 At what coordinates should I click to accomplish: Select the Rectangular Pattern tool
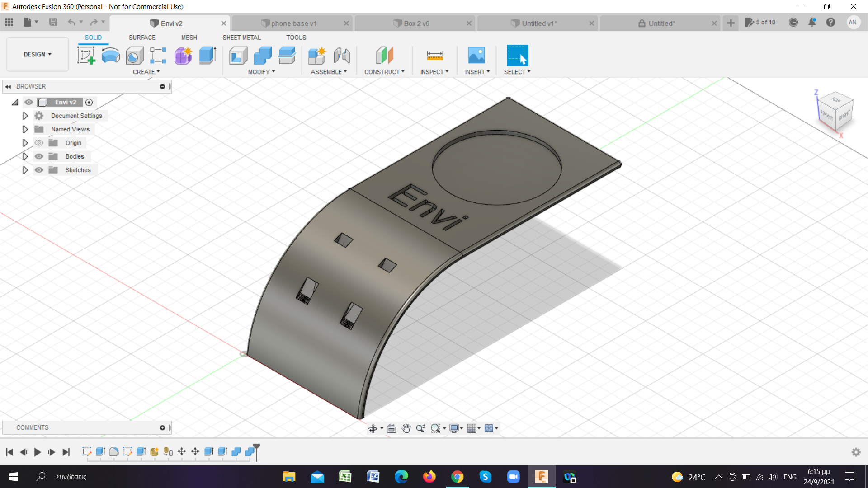(158, 56)
